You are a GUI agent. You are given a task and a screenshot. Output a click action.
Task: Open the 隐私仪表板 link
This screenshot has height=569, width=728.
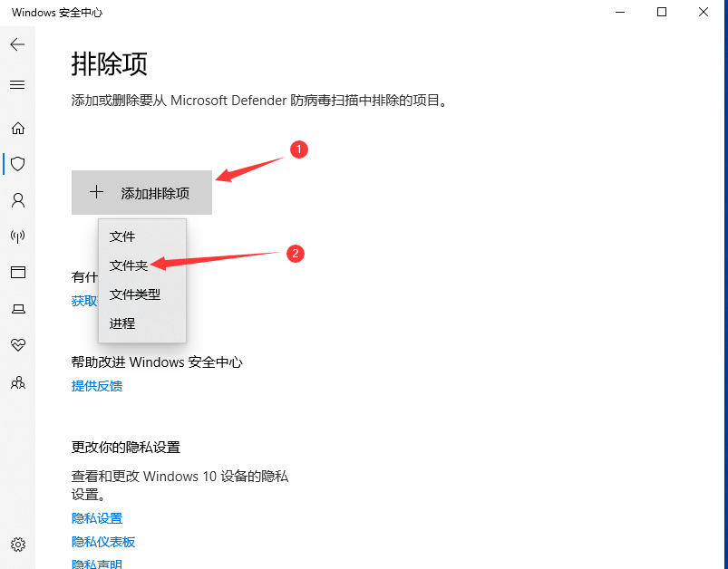click(103, 542)
